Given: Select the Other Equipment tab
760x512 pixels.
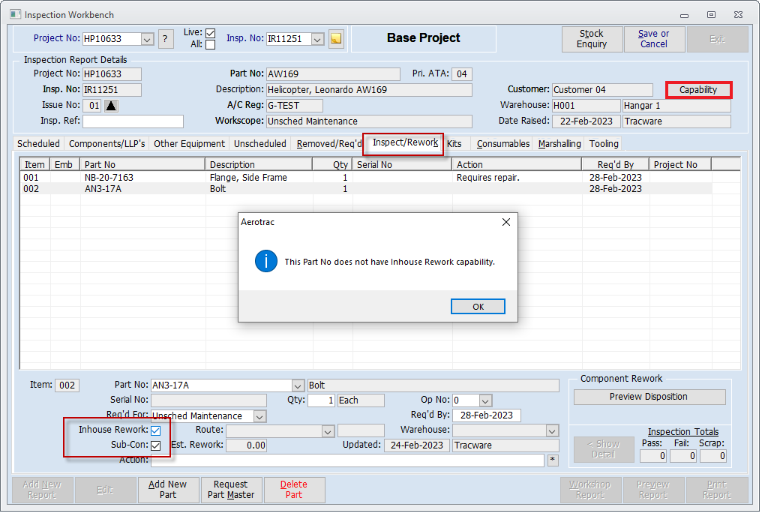Looking at the screenshot, I should point(189,144).
